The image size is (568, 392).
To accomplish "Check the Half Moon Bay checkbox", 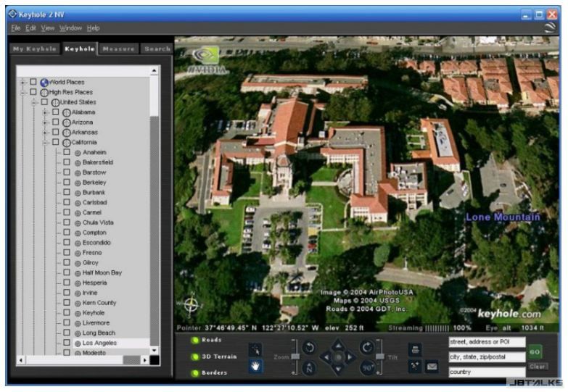I will 67,272.
